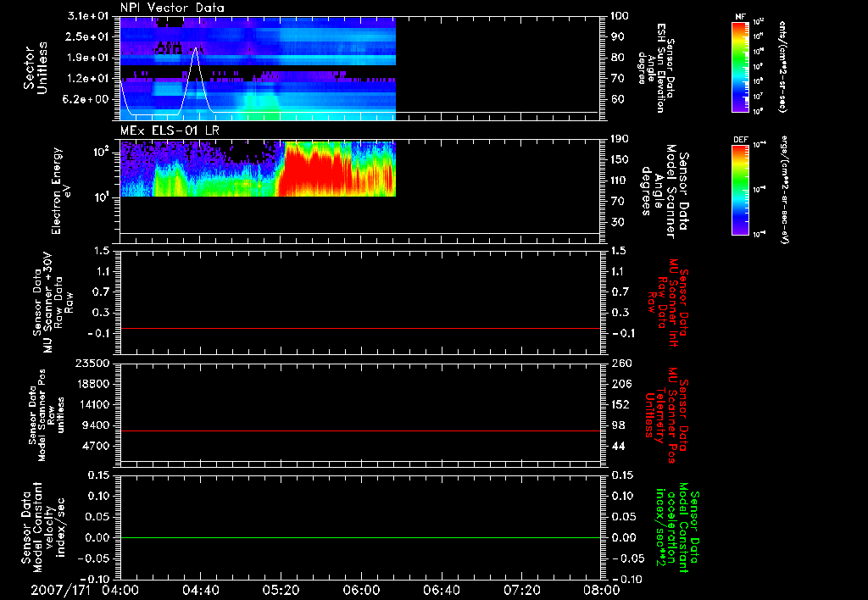Click the 23500 scanner position tick label

pyautogui.click(x=92, y=363)
